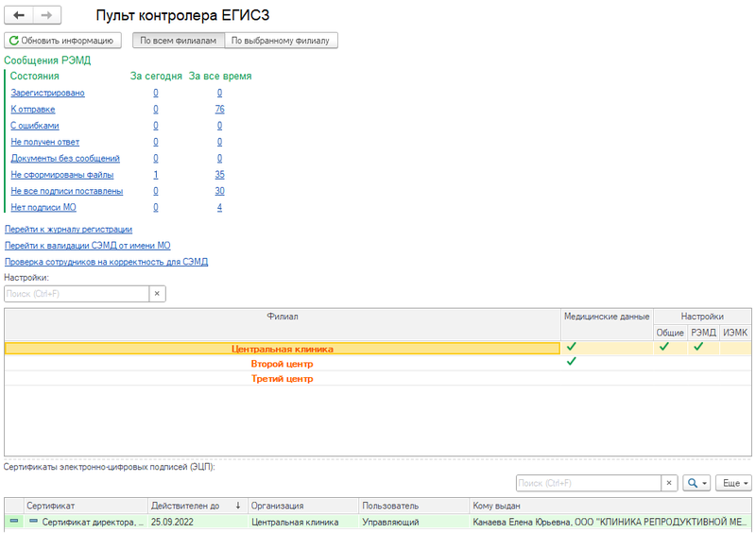Go forward with the right arrow button

46,15
